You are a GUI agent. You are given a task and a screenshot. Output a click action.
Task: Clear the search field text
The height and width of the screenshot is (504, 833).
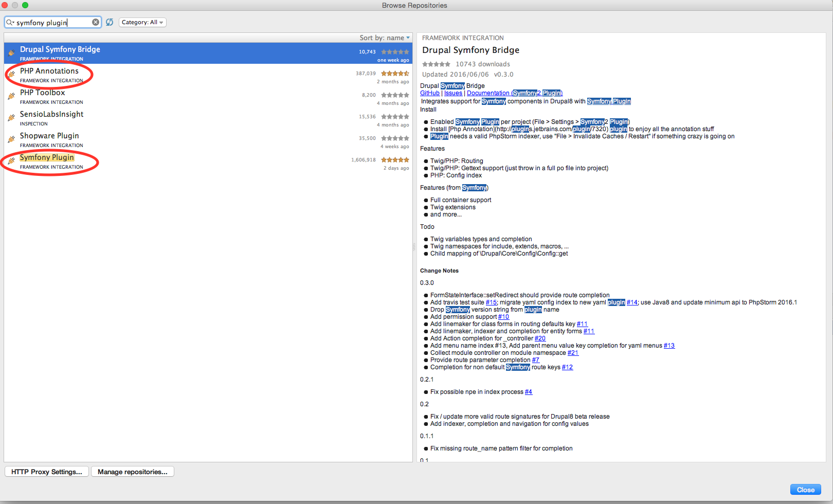(x=96, y=22)
